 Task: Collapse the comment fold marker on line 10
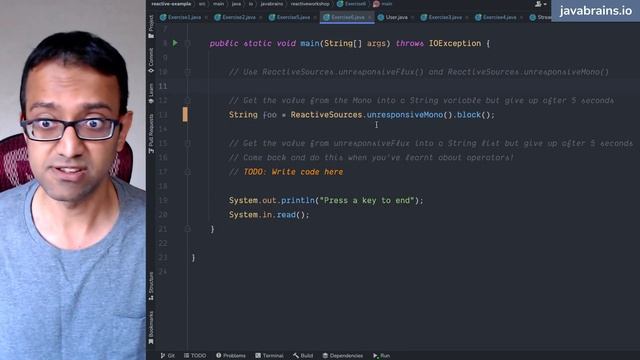click(187, 72)
